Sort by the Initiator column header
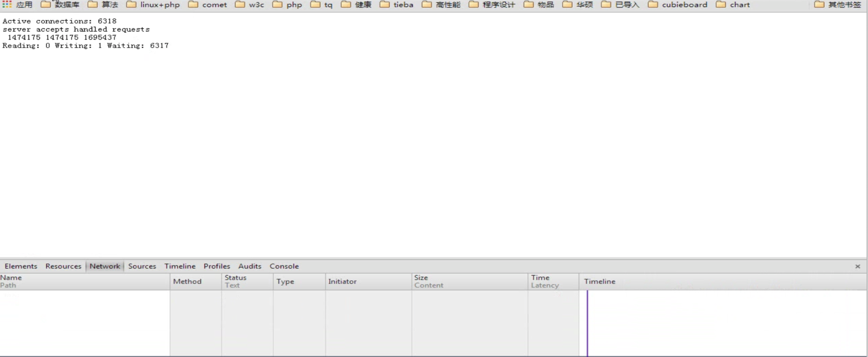 point(368,281)
